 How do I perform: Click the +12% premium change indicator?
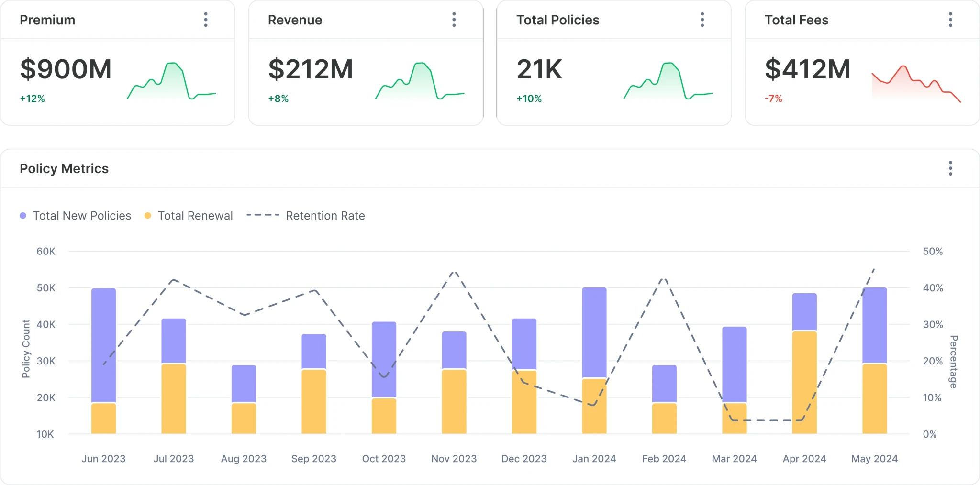coord(32,99)
